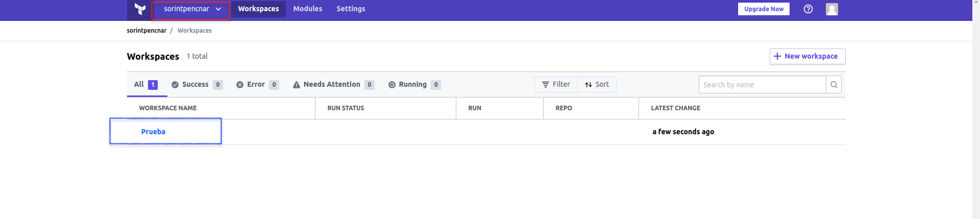Click the Success checkmark status icon
The width and height of the screenshot is (980, 219).
click(x=175, y=85)
